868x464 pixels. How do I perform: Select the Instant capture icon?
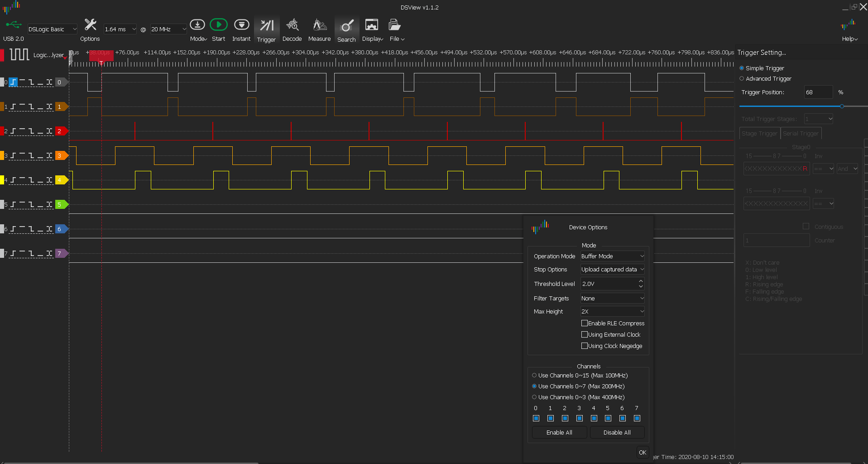pos(241,24)
